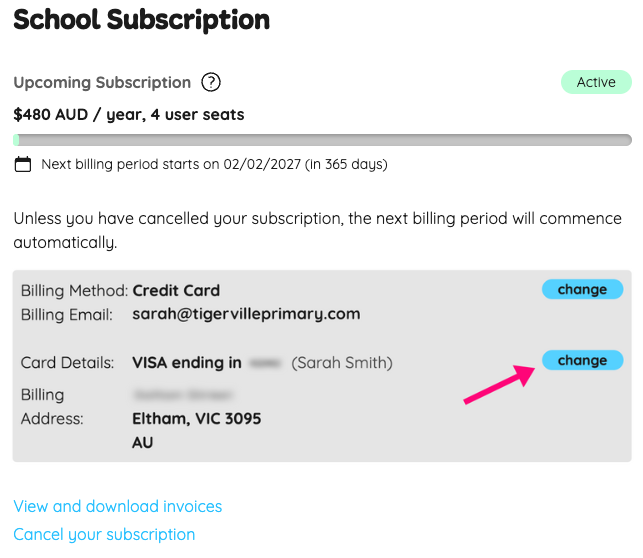Image resolution: width=643 pixels, height=558 pixels.
Task: Click the School Subscription heading
Action: tap(141, 19)
